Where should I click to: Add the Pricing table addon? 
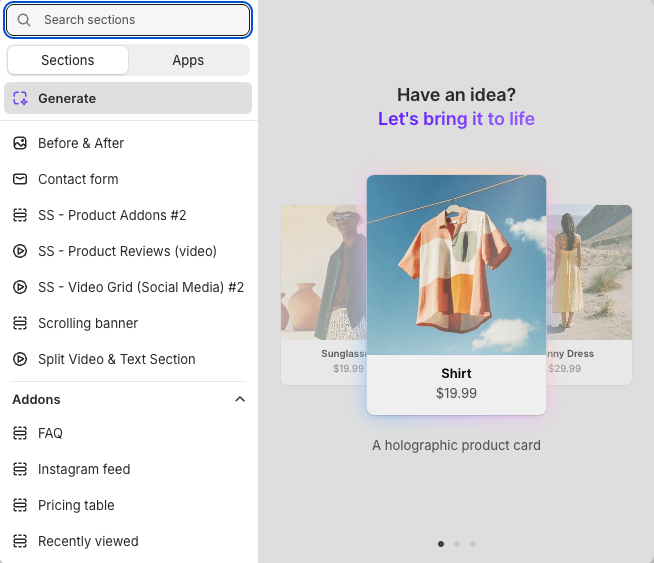128,505
